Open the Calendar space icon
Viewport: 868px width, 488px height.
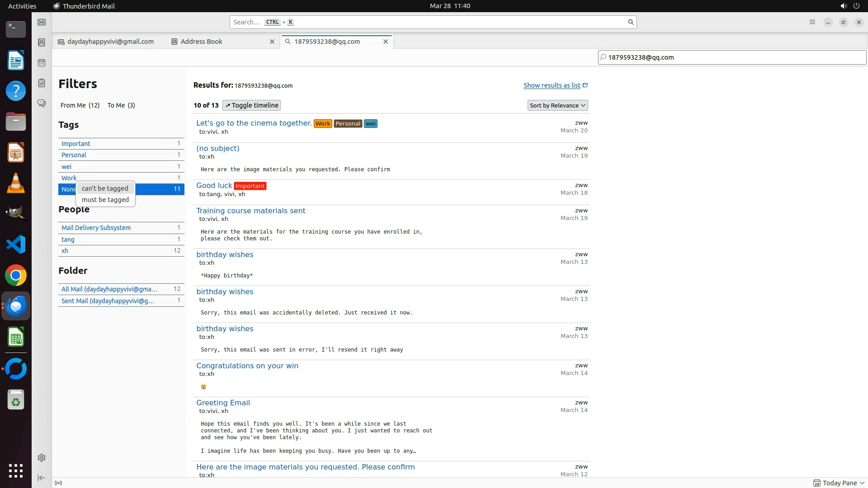[x=42, y=63]
